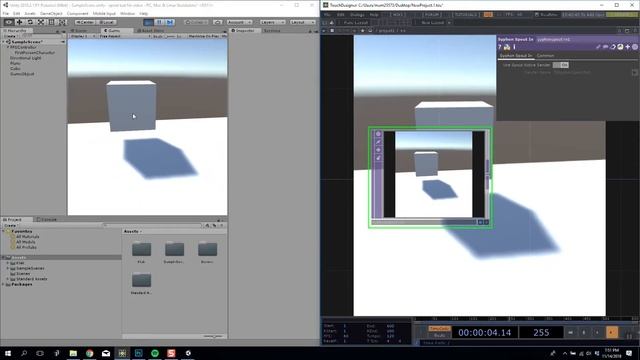640x360 pixels.
Task: Select the Unity Hand tool
Action: (x=9, y=22)
